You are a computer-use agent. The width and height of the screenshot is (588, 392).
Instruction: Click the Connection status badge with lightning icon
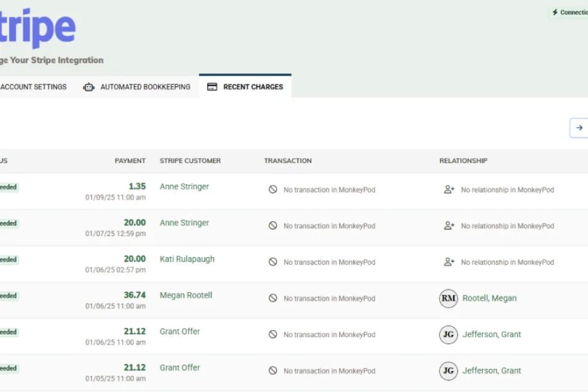[x=568, y=12]
